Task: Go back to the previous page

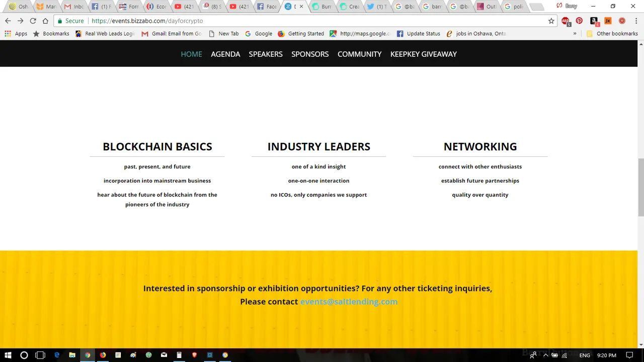Action: tap(8, 21)
